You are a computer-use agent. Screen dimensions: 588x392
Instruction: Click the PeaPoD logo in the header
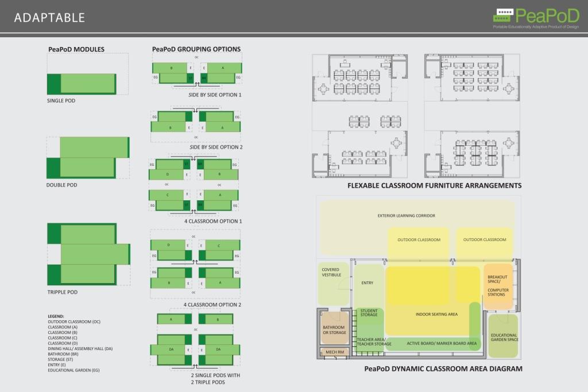pos(537,17)
